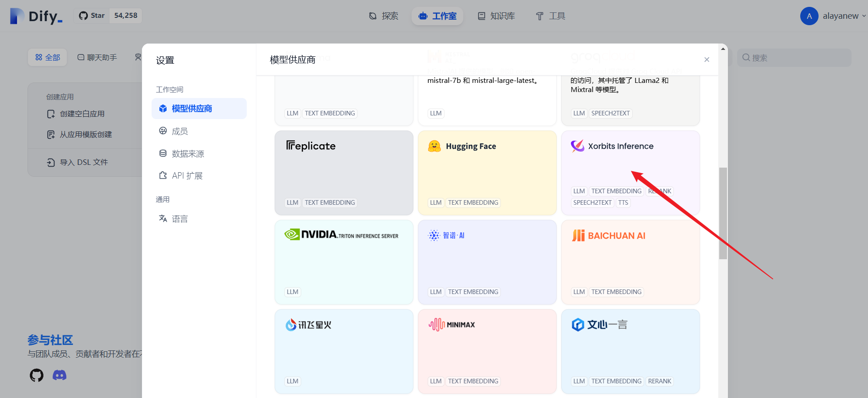
Task: Select 语言 settings option
Action: click(179, 219)
